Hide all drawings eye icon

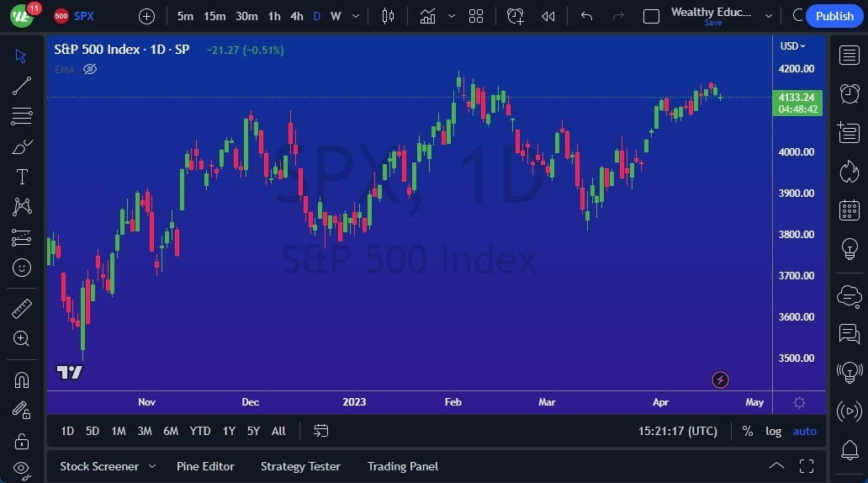(22, 470)
